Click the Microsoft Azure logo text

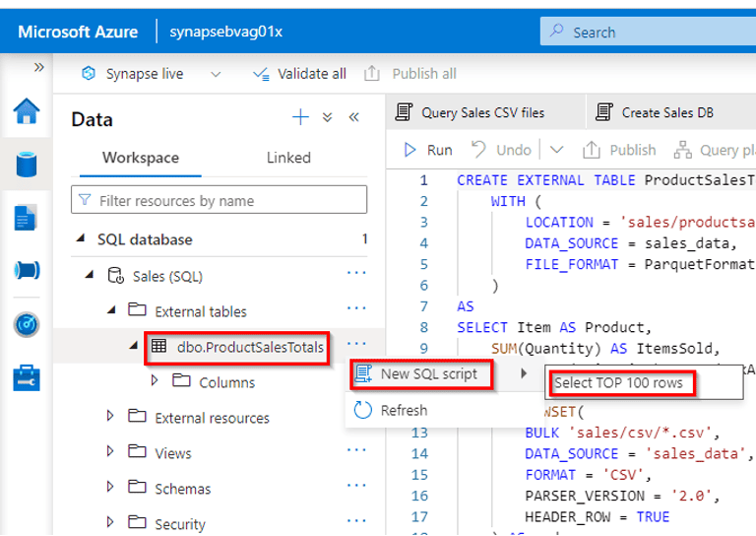78,32
